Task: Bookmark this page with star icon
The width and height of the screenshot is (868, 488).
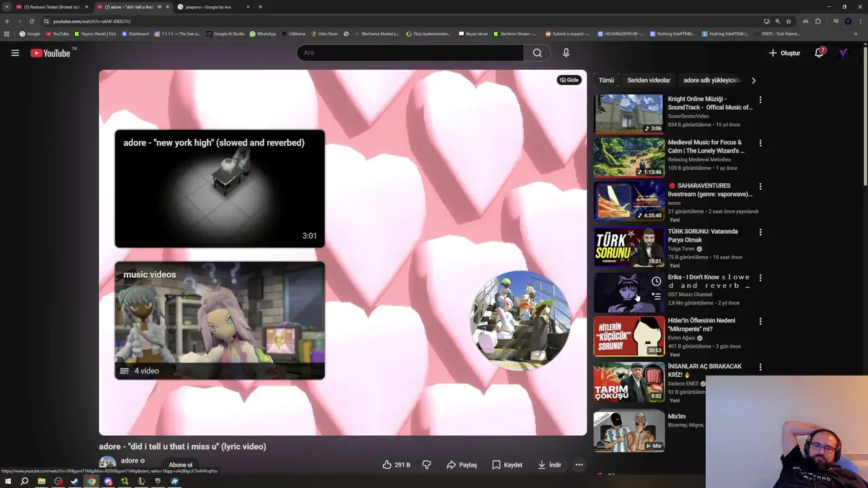Action: click(x=789, y=21)
